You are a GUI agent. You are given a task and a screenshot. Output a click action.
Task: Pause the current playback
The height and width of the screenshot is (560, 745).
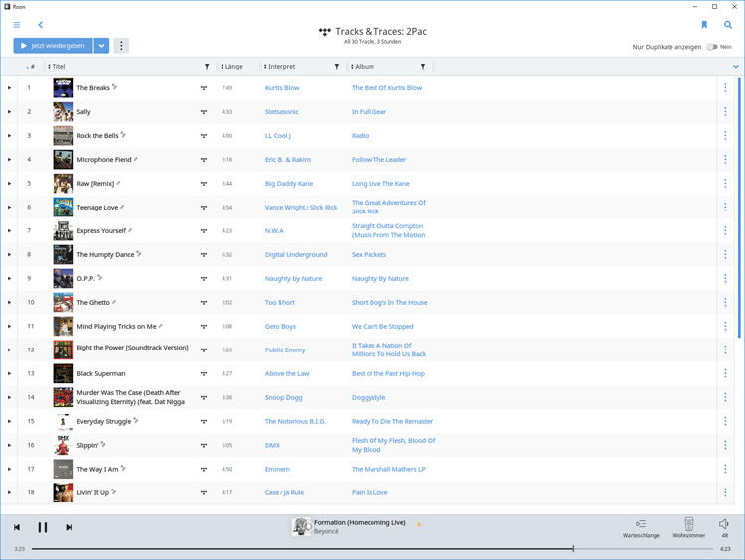(43, 527)
